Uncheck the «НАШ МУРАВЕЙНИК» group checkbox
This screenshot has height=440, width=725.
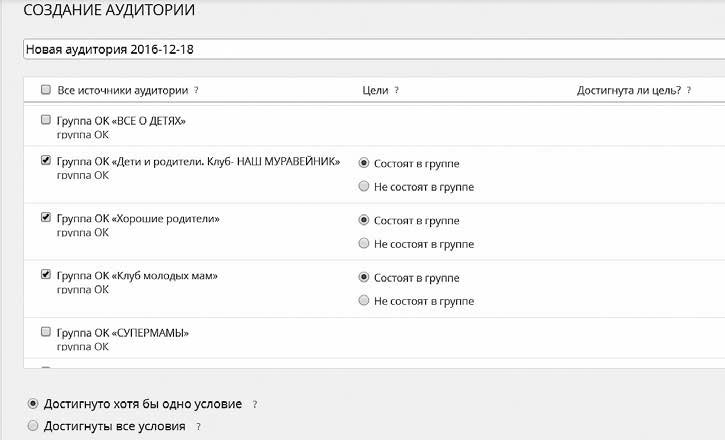click(x=46, y=160)
